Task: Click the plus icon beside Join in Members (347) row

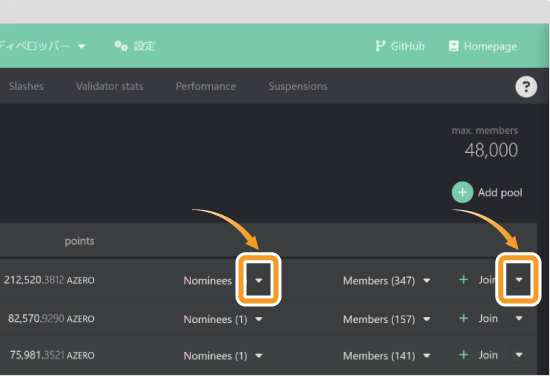Action: tap(463, 280)
